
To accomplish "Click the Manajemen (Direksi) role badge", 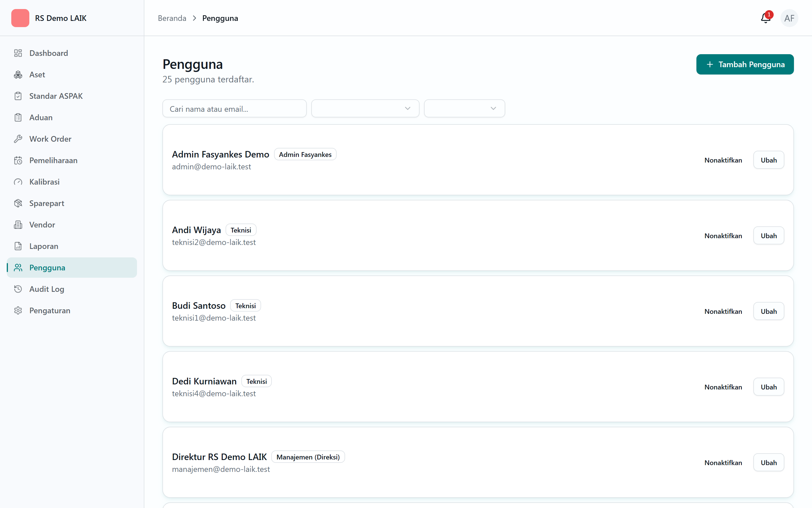I will (x=308, y=457).
